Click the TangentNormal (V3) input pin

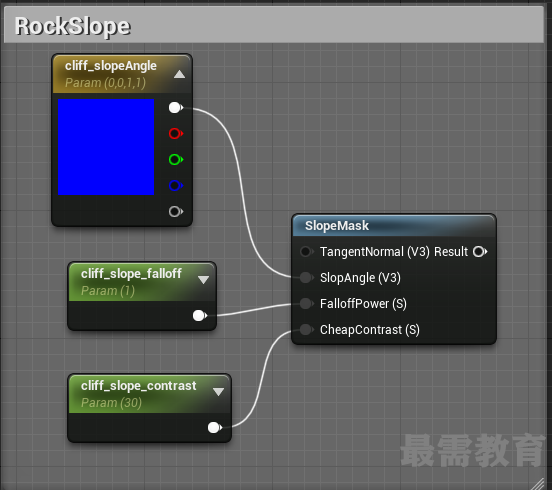[x=306, y=252]
